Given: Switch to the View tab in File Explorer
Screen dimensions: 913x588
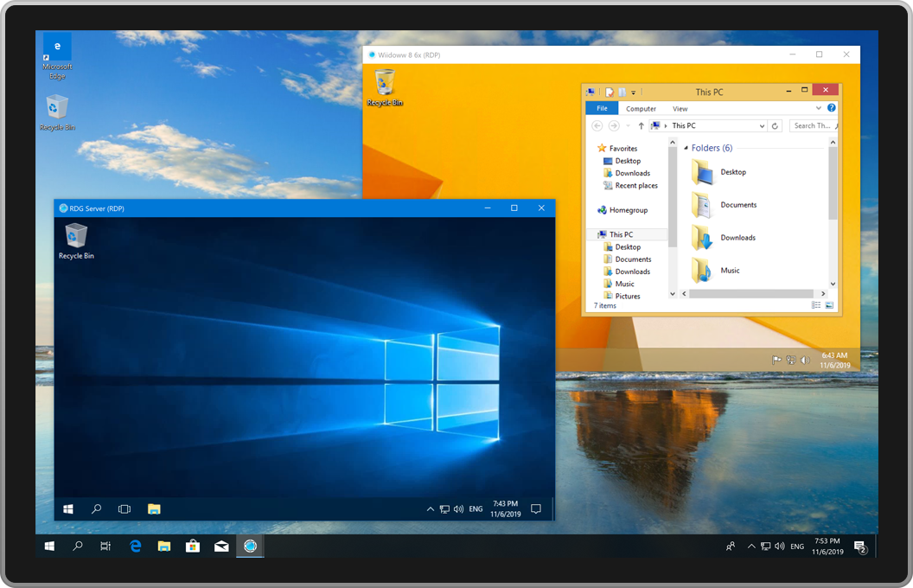Looking at the screenshot, I should tap(680, 108).
